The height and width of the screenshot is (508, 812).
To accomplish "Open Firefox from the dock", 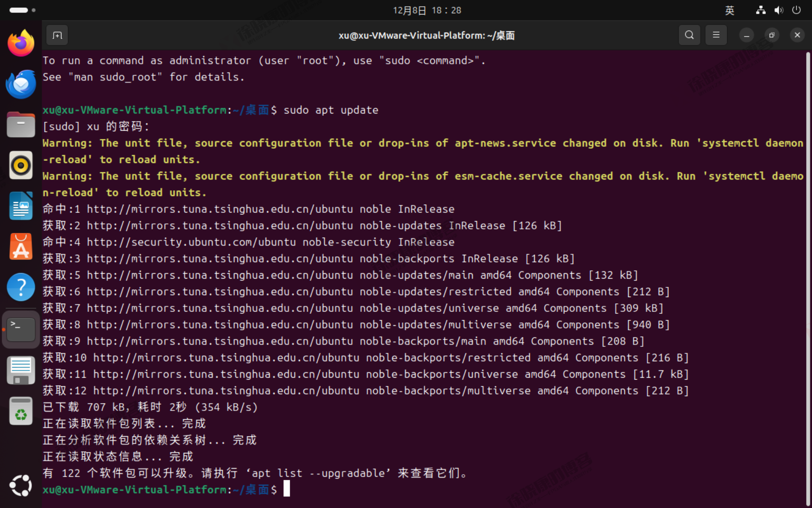I will tap(21, 42).
